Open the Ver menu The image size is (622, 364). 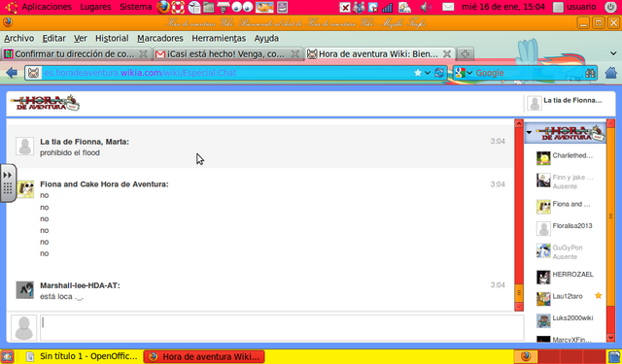(80, 39)
